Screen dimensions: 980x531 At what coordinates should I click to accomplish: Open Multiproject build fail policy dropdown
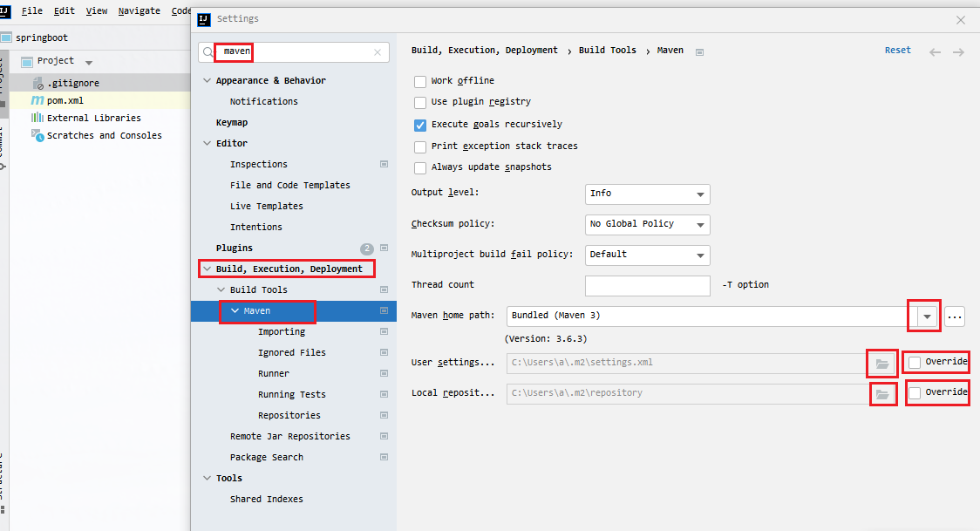click(x=648, y=255)
